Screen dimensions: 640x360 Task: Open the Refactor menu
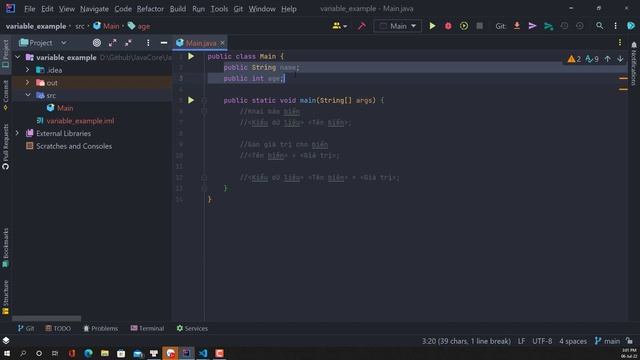[150, 9]
